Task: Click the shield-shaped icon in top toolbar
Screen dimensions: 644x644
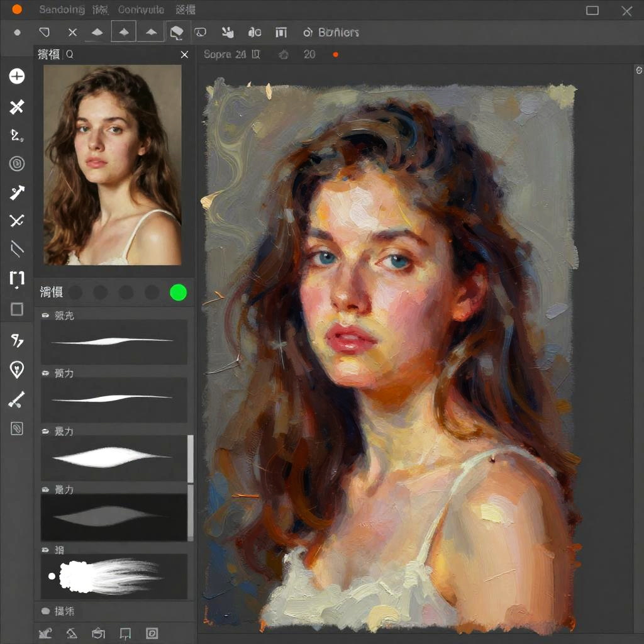Action: (x=44, y=32)
